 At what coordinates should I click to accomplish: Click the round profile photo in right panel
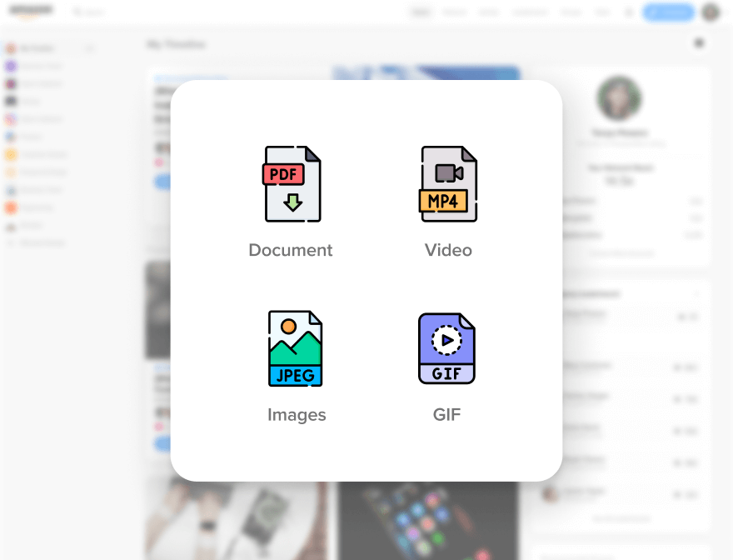tap(619, 98)
